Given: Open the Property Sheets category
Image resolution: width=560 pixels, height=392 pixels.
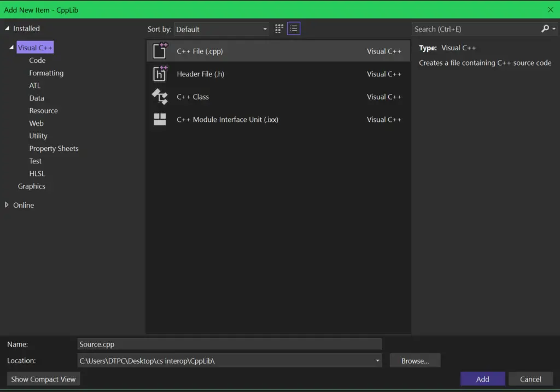Looking at the screenshot, I should point(54,149).
